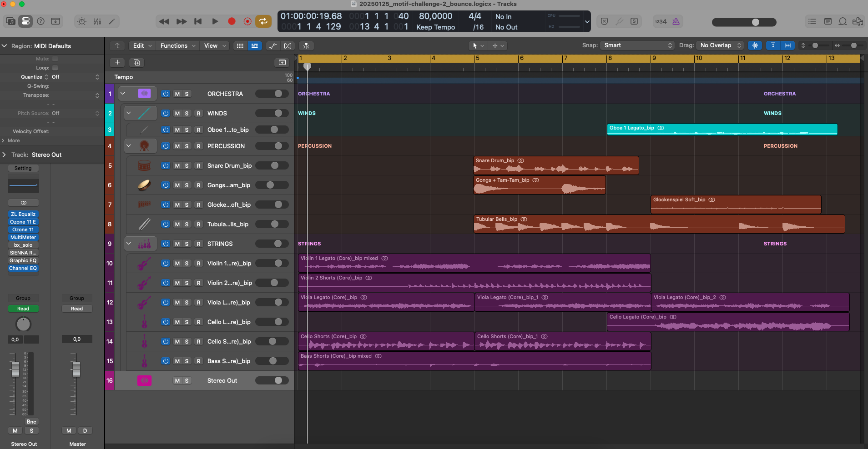868x449 pixels.
Task: Open Quick Help icon
Action: [x=40, y=21]
